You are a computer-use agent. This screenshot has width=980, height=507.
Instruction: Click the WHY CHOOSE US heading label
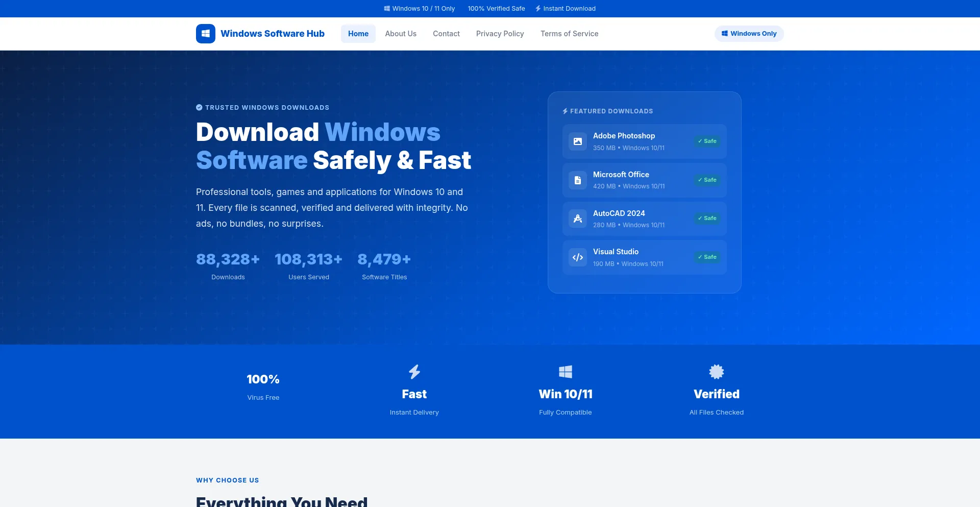coord(228,480)
